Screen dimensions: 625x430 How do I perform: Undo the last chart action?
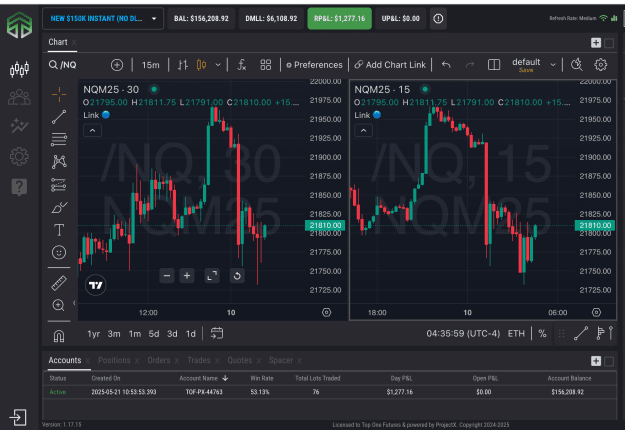coord(446,65)
